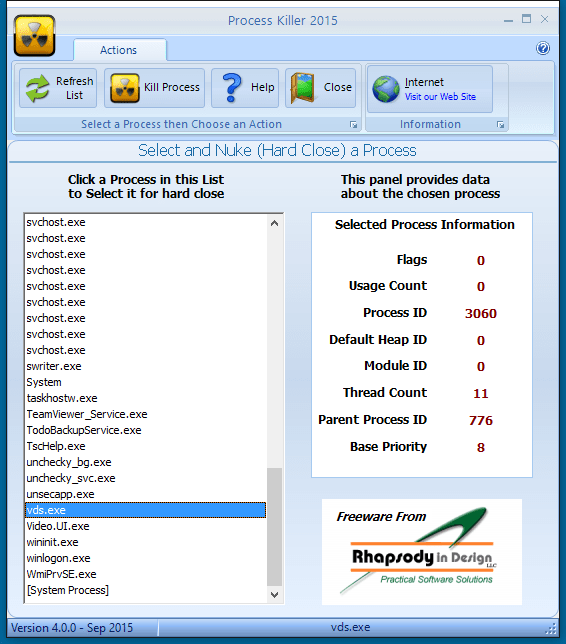This screenshot has height=644, width=566.
Task: Select the System process entry
Action: [145, 382]
